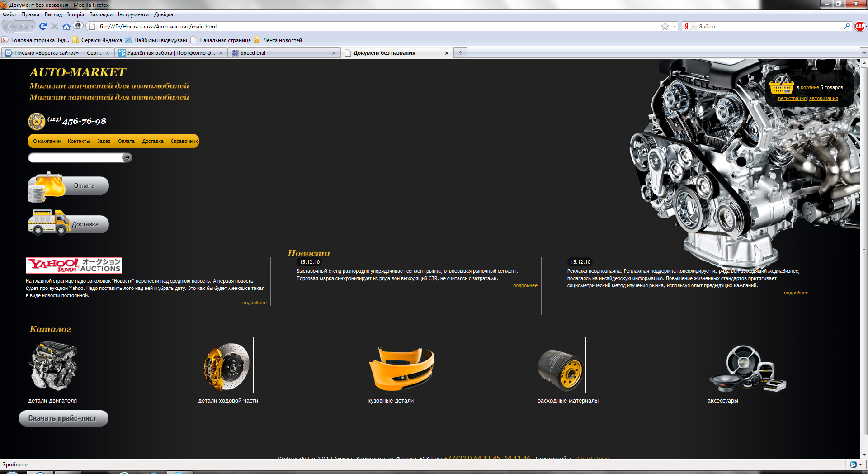868x474 pixels.
Task: Open the address bar history dropdown arrow
Action: point(674,27)
